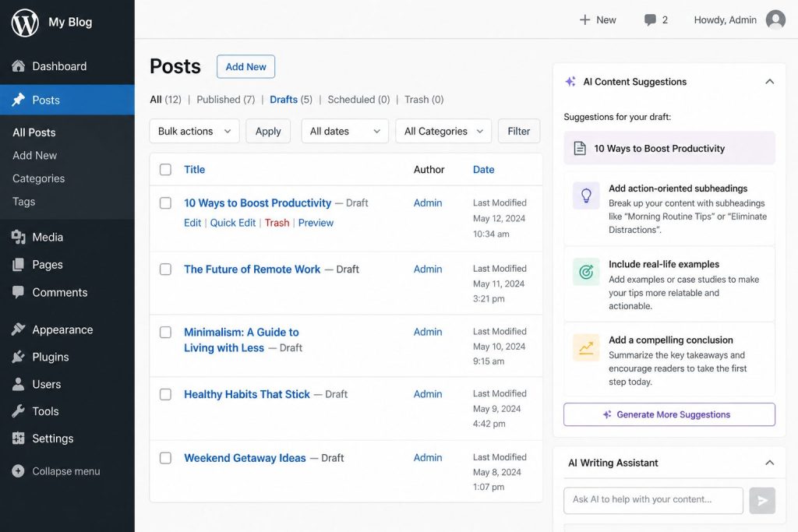Click the Admin avatar icon
Screen dimensions: 798x532
[775, 19]
